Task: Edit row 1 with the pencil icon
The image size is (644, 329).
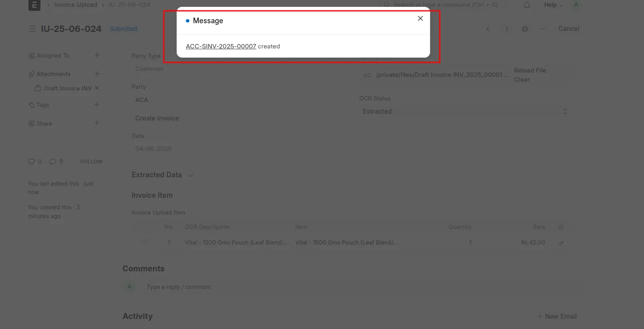Action: [x=561, y=243]
